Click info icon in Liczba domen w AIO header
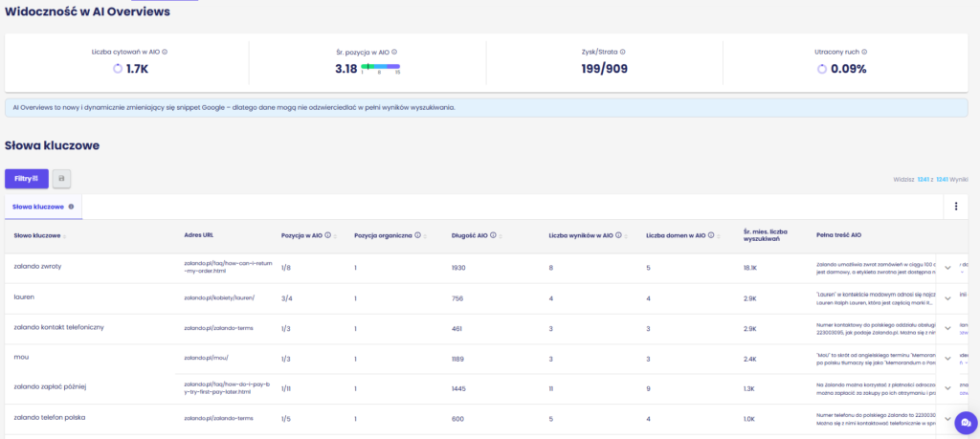Viewport: 980px width, 439px height. 711,235
